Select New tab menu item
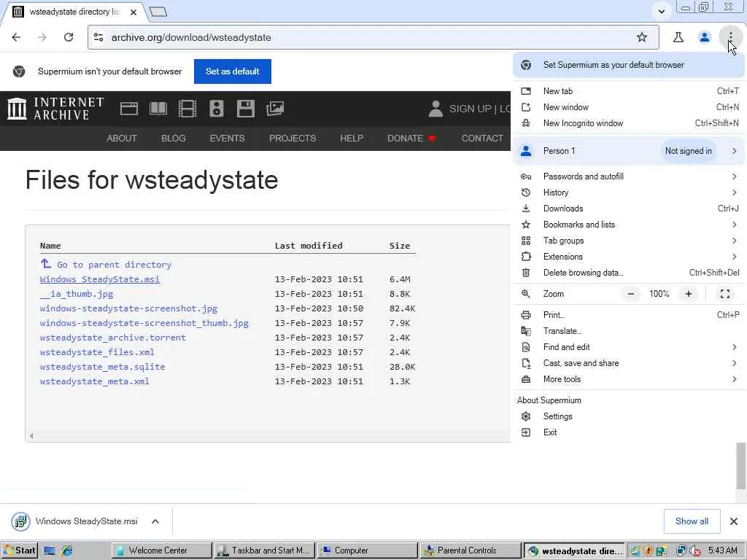Image resolution: width=747 pixels, height=560 pixels. tap(629, 91)
